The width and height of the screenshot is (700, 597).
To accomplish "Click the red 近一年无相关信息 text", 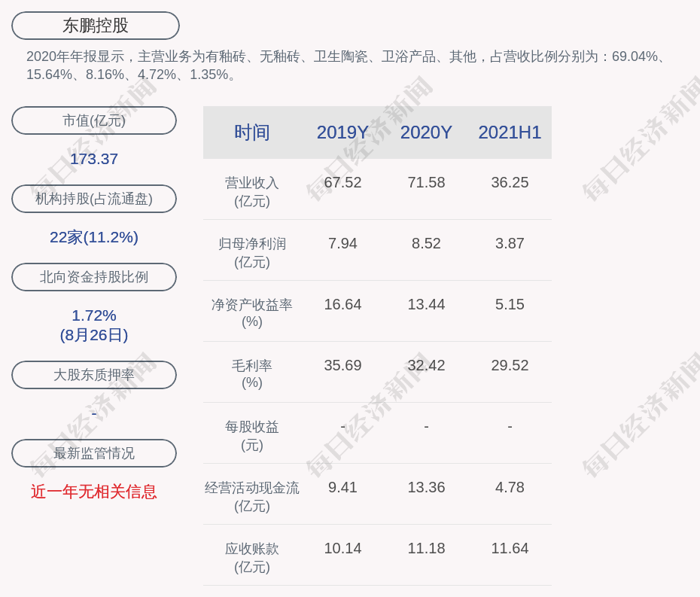I will click(94, 492).
